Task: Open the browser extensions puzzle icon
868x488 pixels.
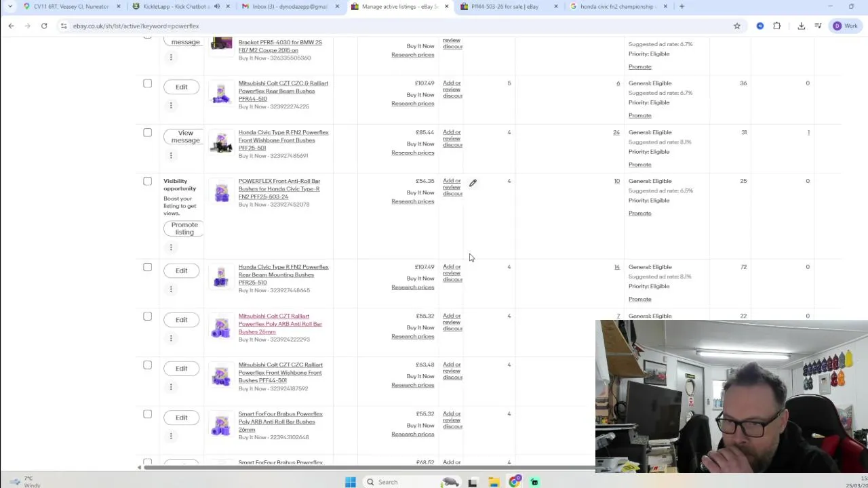Action: coord(777,26)
